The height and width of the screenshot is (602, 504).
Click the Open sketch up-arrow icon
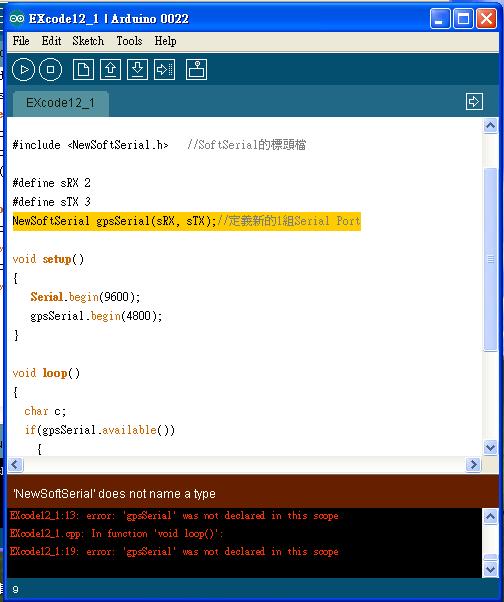111,69
